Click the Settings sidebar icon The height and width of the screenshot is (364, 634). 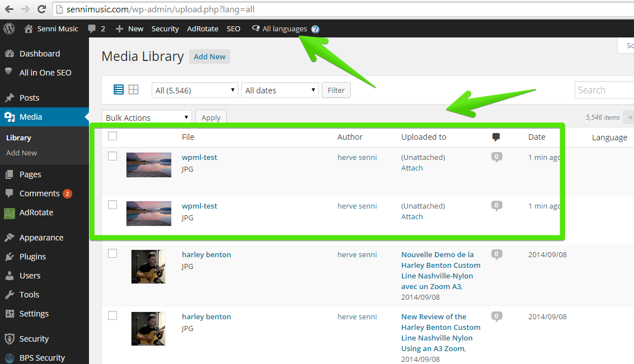pos(10,314)
